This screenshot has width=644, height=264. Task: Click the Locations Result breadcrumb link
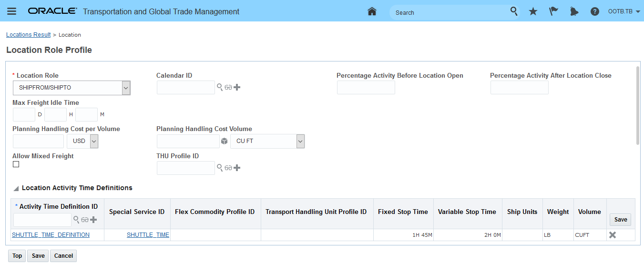click(29, 35)
